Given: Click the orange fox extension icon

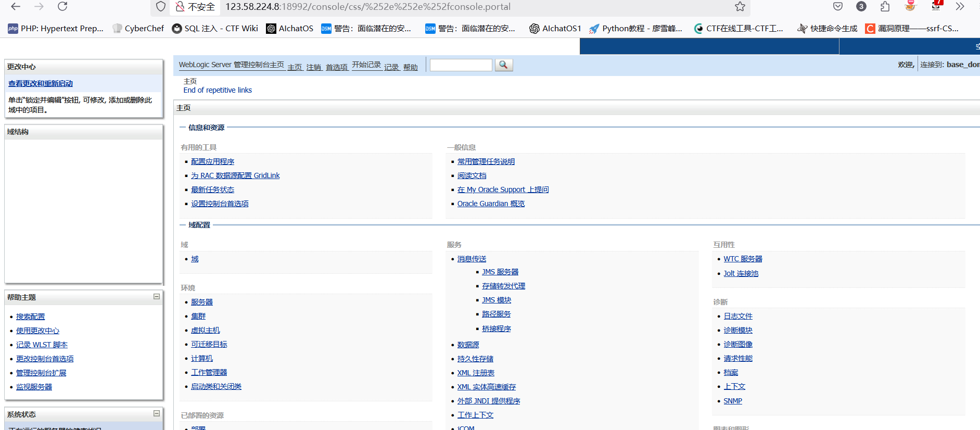Looking at the screenshot, I should pos(910,6).
